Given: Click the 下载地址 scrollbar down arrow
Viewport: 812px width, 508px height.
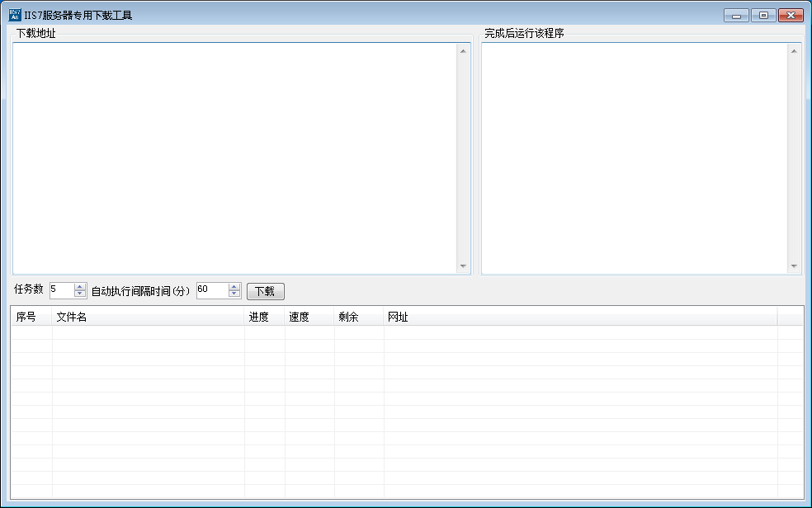Looking at the screenshot, I should [463, 266].
